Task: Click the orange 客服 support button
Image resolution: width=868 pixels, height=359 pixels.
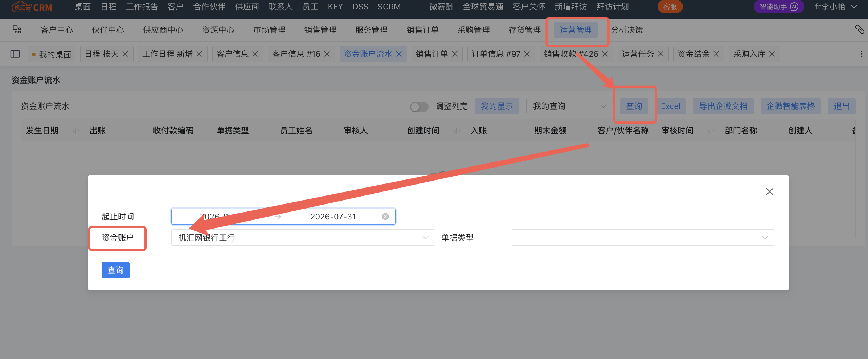Action: pyautogui.click(x=670, y=7)
